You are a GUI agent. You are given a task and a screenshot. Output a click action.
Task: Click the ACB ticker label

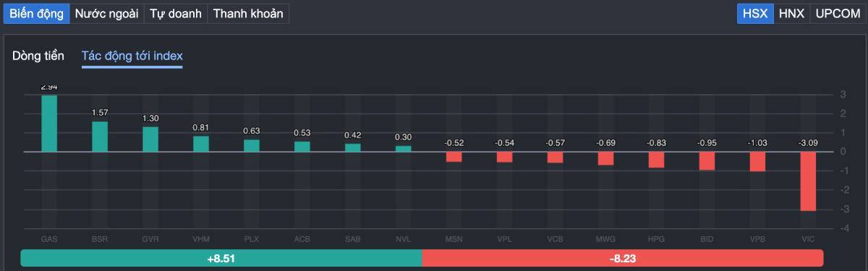click(302, 238)
